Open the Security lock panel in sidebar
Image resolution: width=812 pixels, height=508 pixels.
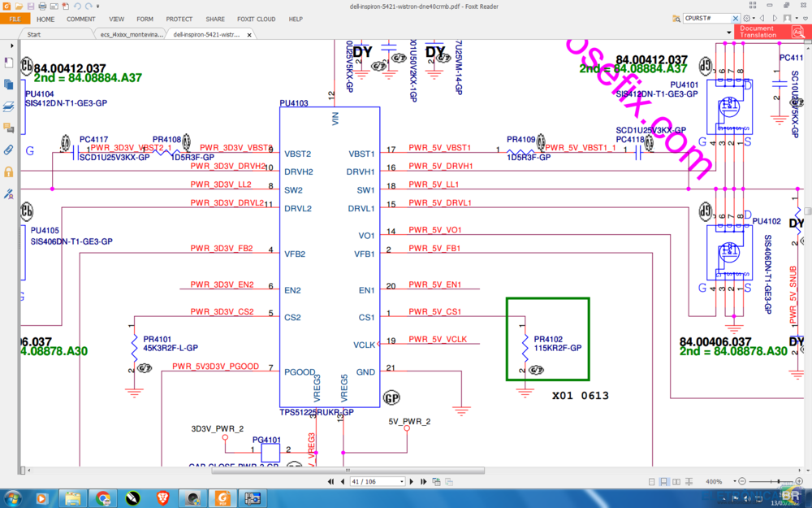(x=8, y=172)
